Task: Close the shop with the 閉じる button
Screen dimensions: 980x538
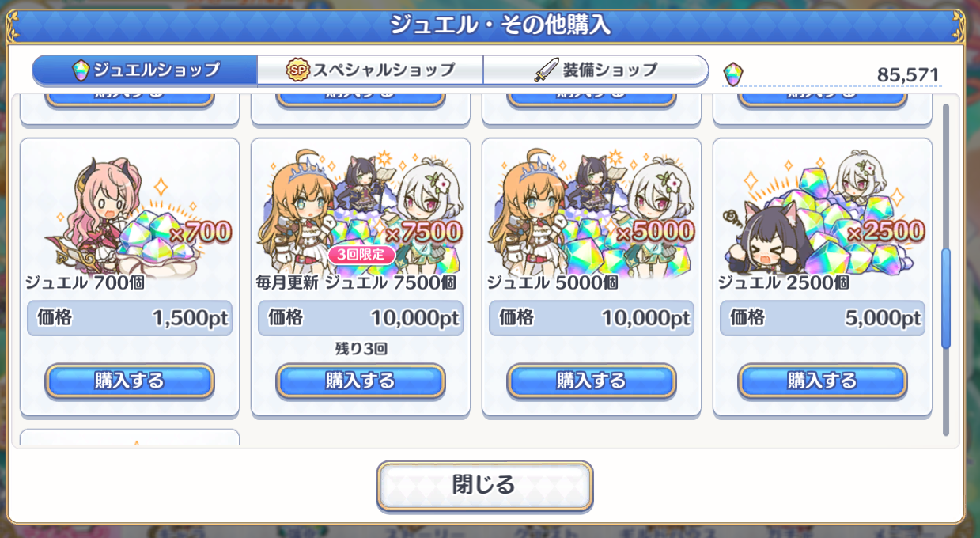Action: coord(484,486)
